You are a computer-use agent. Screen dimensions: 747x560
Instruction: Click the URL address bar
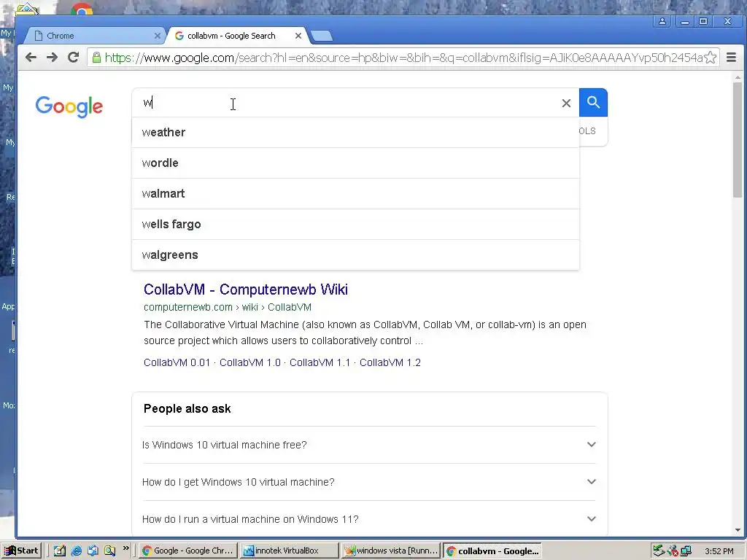403,58
